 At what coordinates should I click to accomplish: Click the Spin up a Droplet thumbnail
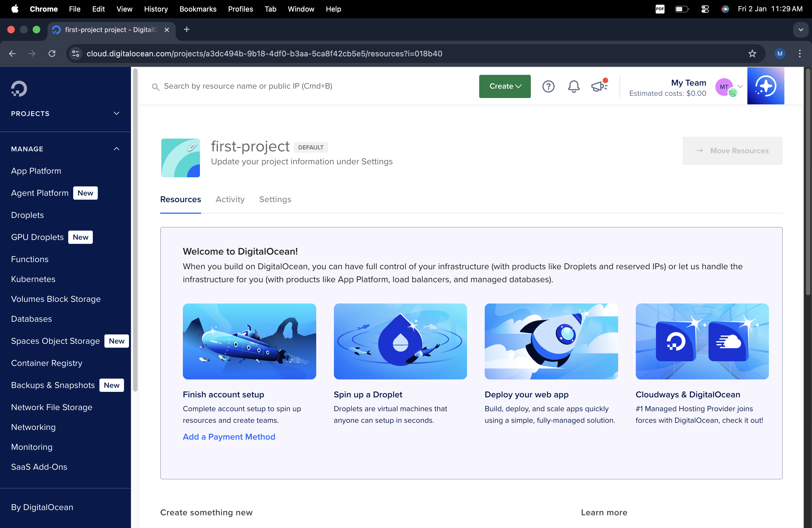point(400,341)
